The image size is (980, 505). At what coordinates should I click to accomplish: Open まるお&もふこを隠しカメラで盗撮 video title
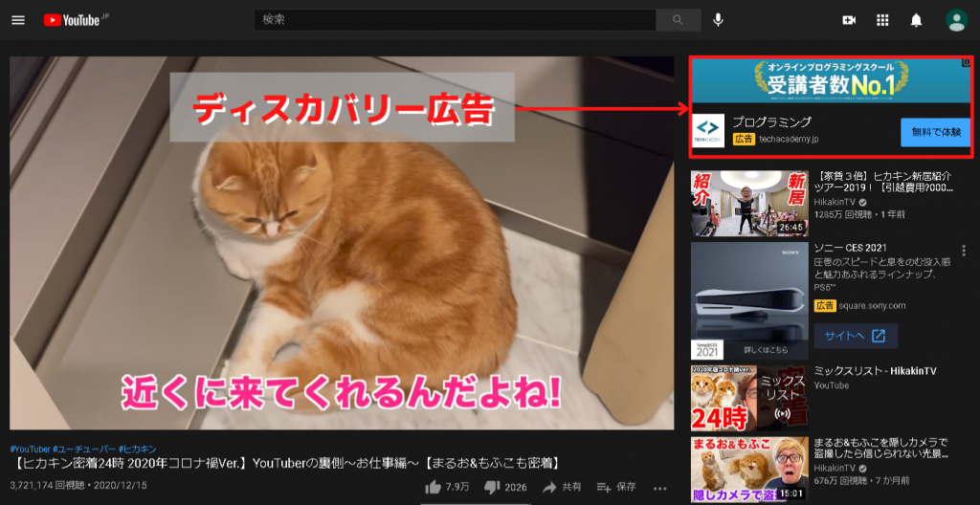[x=881, y=449]
